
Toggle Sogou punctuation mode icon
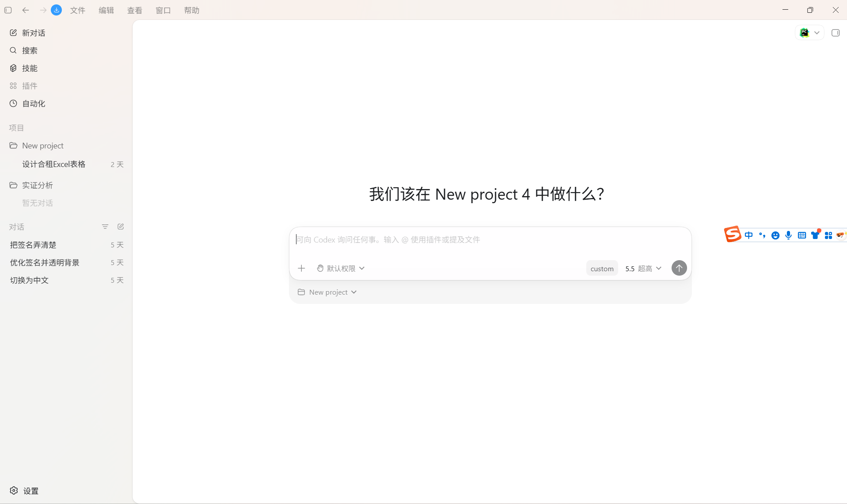762,235
